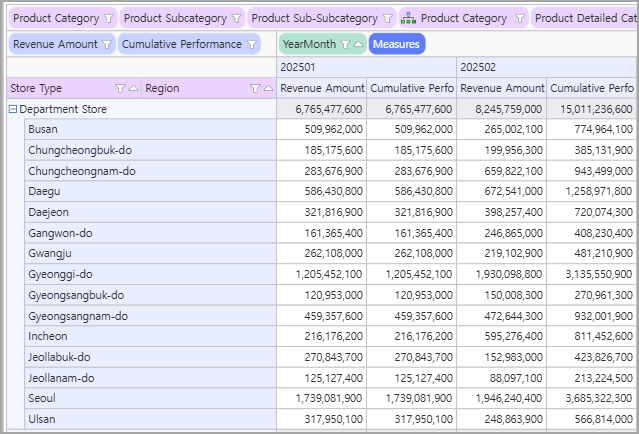Click filter icon on Revenue Amount chip
Viewport: 639px width, 434px height.
(107, 44)
